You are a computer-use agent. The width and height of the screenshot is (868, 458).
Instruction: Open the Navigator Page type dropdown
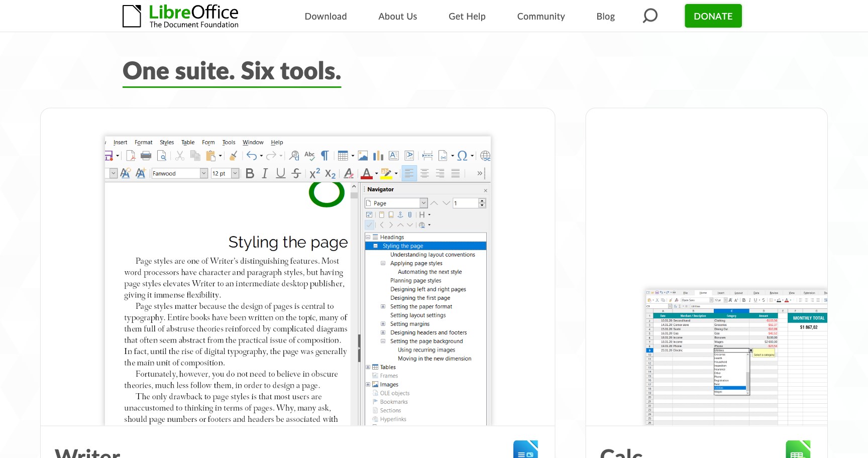pyautogui.click(x=423, y=203)
